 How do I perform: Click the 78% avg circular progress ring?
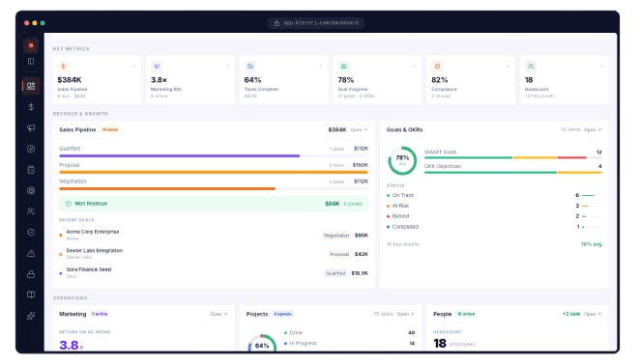click(x=402, y=160)
